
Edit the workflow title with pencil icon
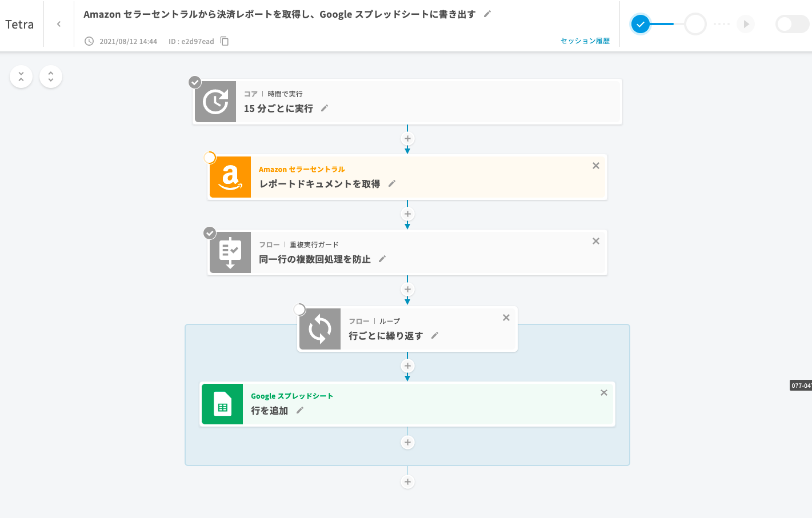487,14
